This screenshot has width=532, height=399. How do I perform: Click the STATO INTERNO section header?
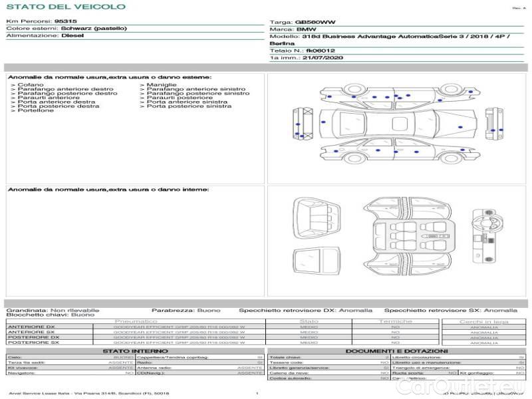click(135, 351)
